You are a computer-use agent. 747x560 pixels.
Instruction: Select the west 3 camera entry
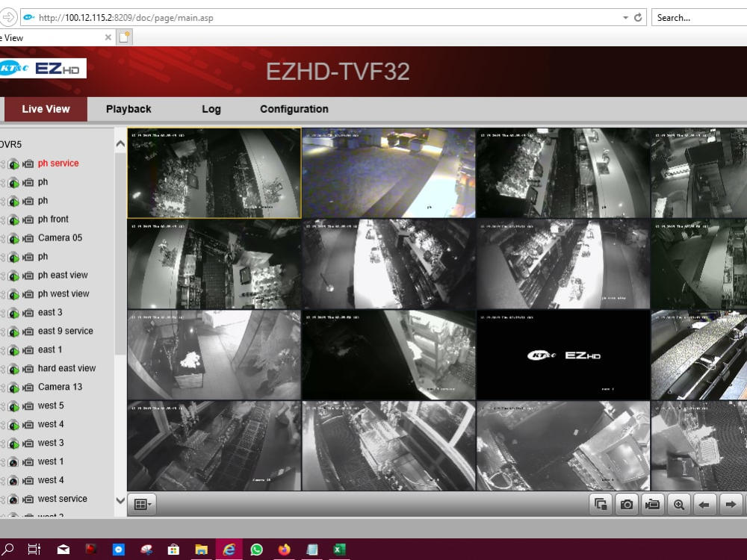[51, 443]
